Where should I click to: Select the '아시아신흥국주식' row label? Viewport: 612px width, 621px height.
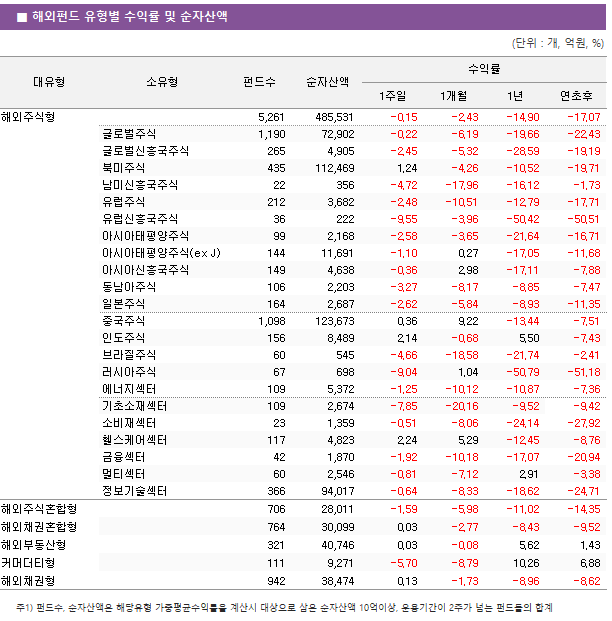click(145, 270)
